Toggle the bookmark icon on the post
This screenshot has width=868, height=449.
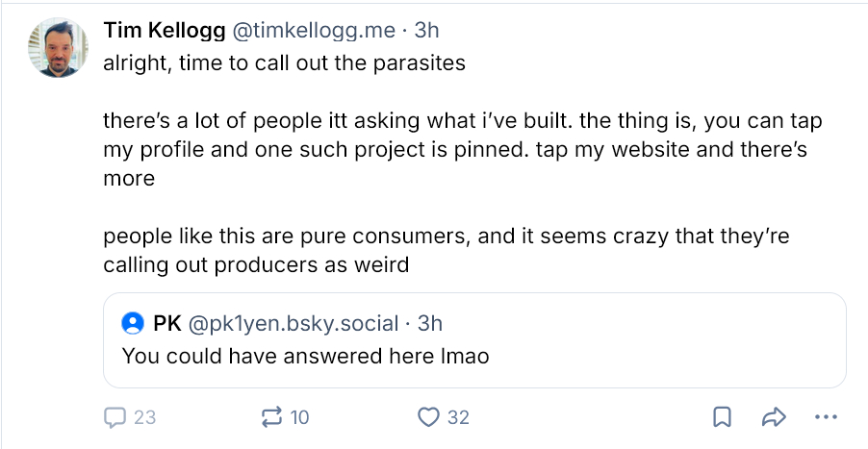(x=722, y=417)
